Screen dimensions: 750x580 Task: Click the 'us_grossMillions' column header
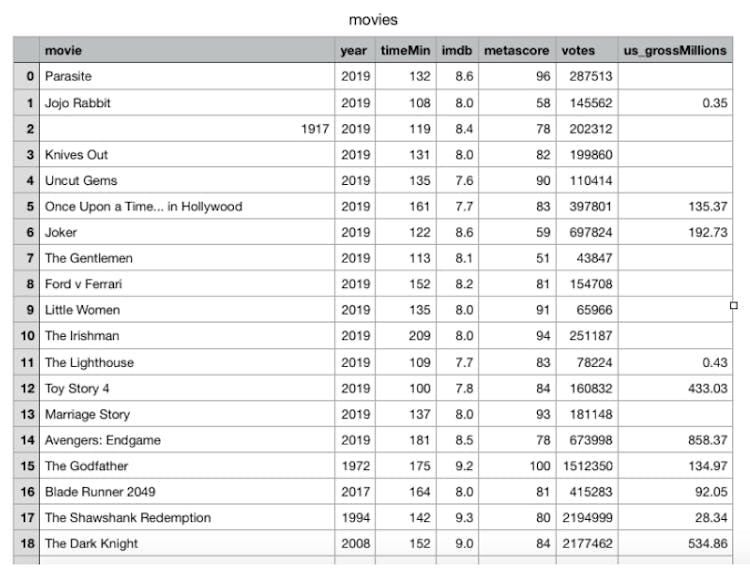(x=675, y=50)
